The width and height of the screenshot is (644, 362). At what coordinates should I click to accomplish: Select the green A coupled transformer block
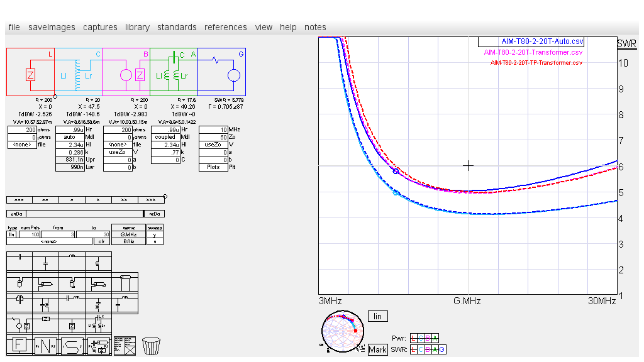[x=174, y=72]
